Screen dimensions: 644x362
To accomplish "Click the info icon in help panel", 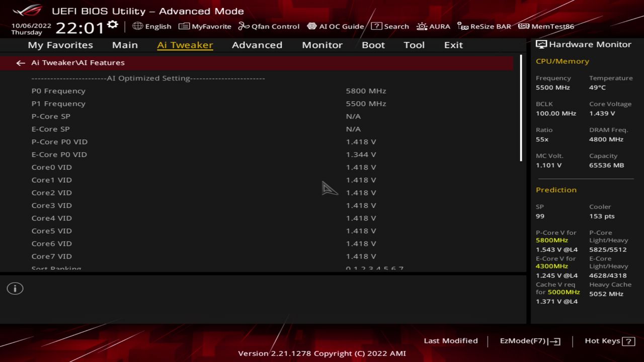I will coord(15,289).
